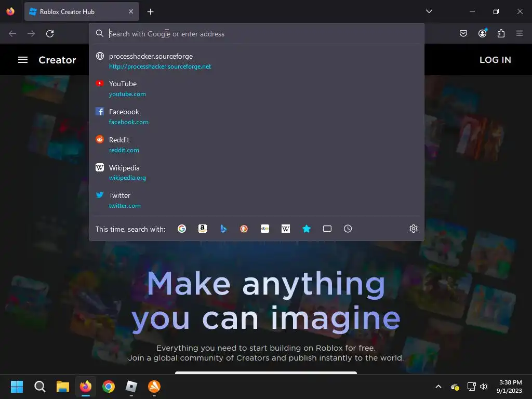Open Roblox Studio from taskbar
Image resolution: width=532 pixels, height=399 pixels.
click(x=131, y=387)
